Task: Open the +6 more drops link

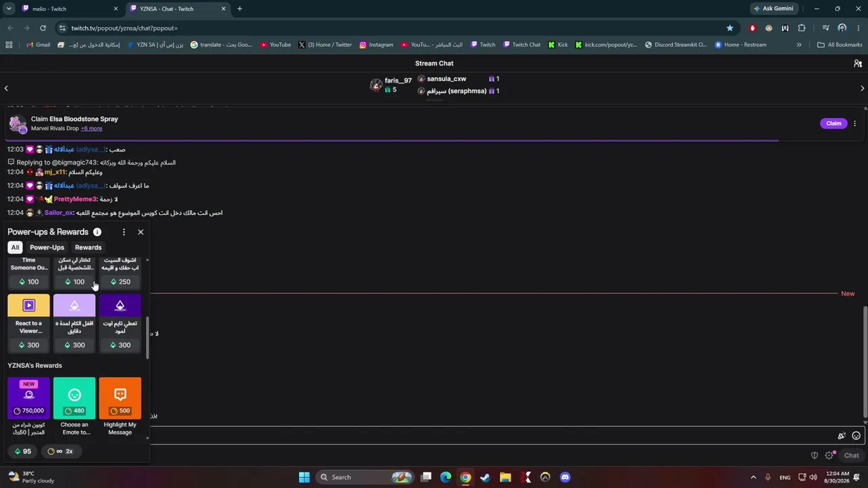Action: click(x=92, y=128)
